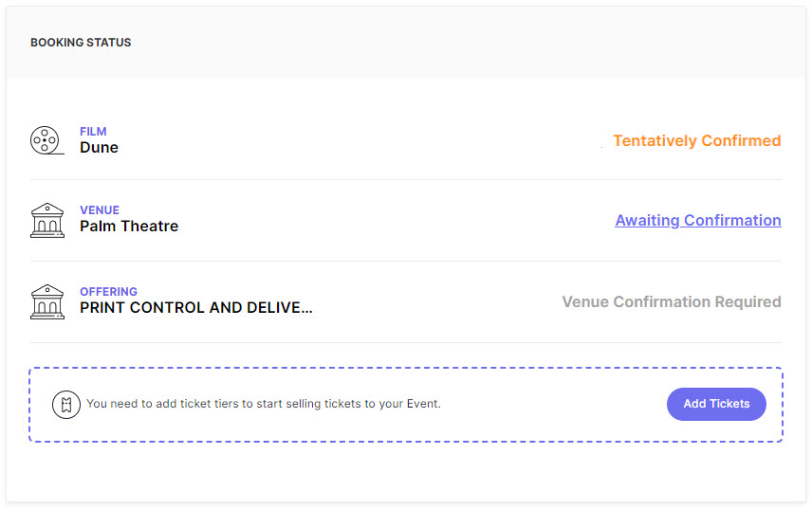Image resolution: width=812 pixels, height=509 pixels.
Task: Click the film reel icon
Action: (45, 140)
